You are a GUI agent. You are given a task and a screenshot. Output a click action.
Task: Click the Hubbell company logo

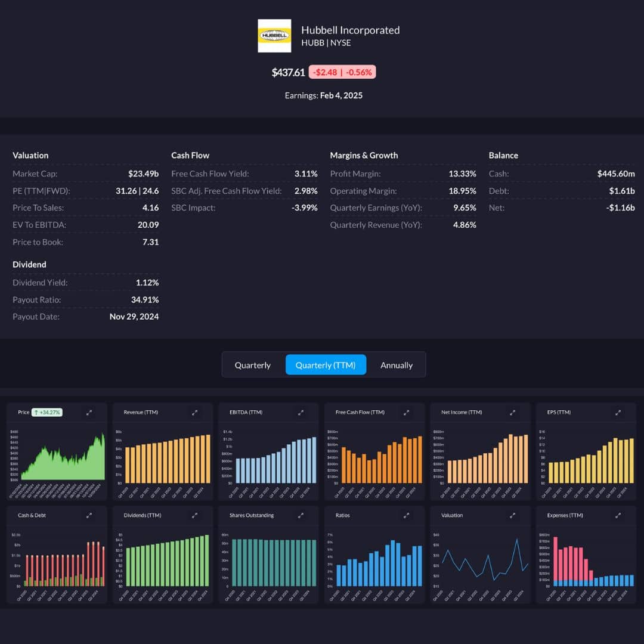click(x=274, y=36)
